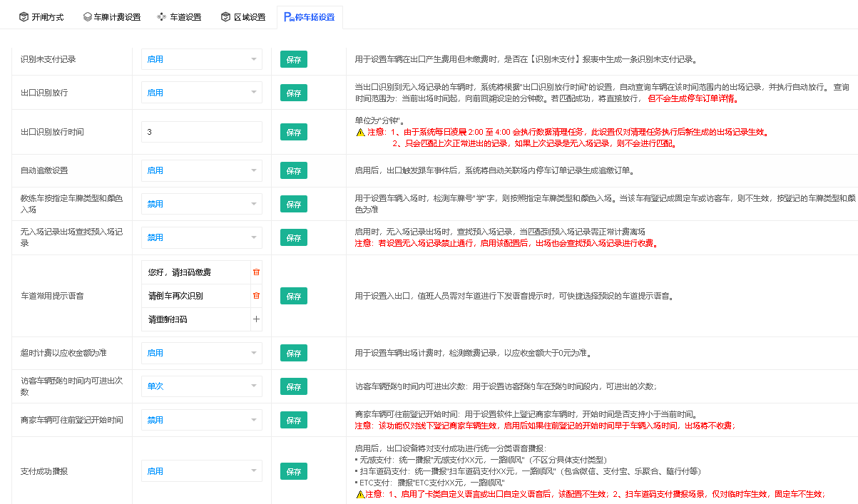Edit the 请倒车再次识别 prompt field
This screenshot has width=858, height=504.
[x=196, y=296]
